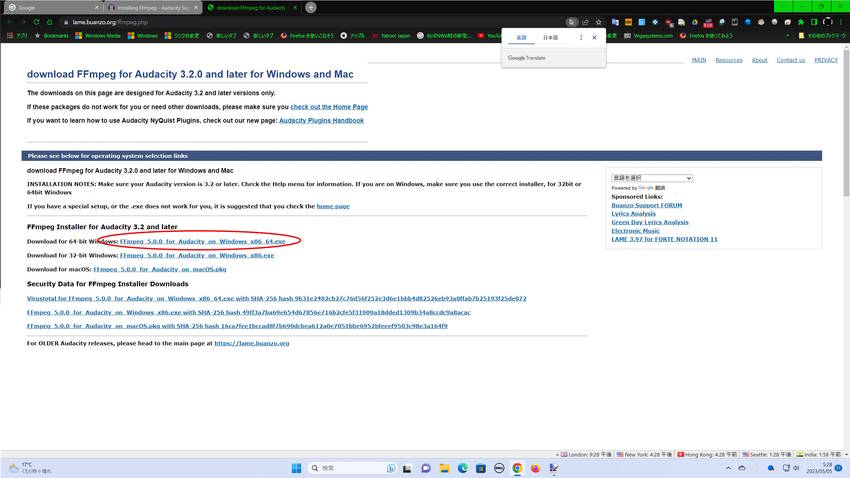Expand the bookmarks bar overflow chevron
Screen dimensions: 850x478
click(787, 36)
